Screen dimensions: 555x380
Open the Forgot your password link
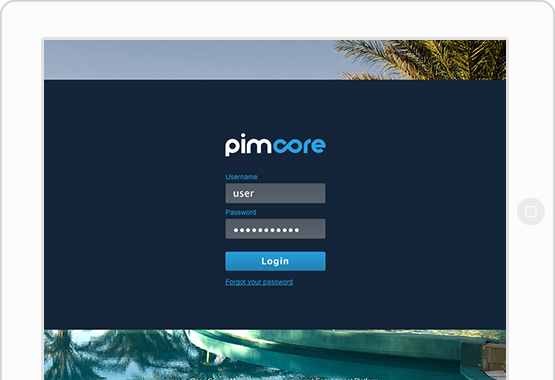click(259, 282)
